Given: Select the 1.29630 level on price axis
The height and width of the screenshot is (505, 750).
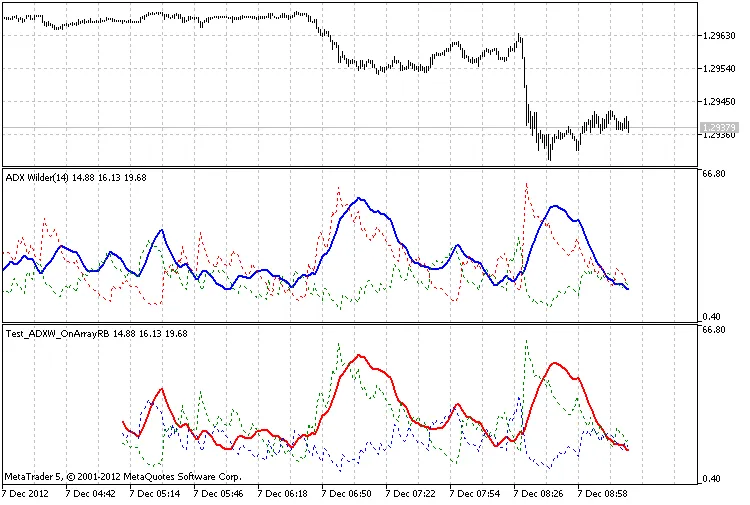Looking at the screenshot, I should click(721, 36).
